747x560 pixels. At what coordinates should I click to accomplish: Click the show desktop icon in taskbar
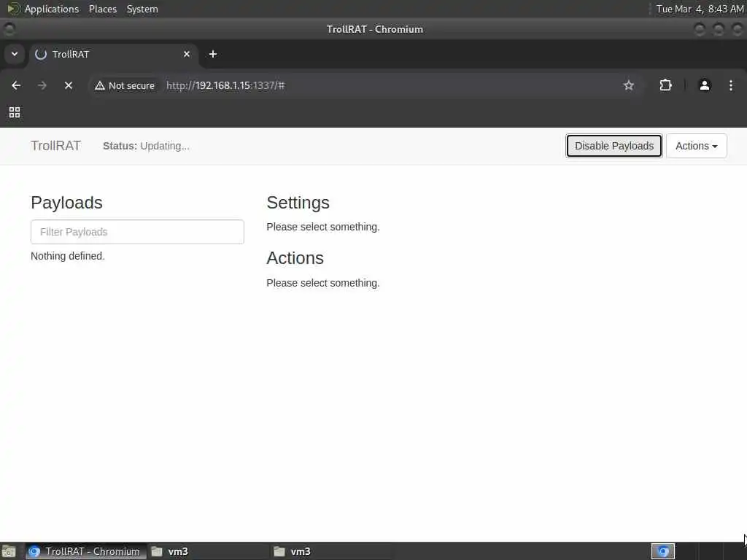pos(9,552)
